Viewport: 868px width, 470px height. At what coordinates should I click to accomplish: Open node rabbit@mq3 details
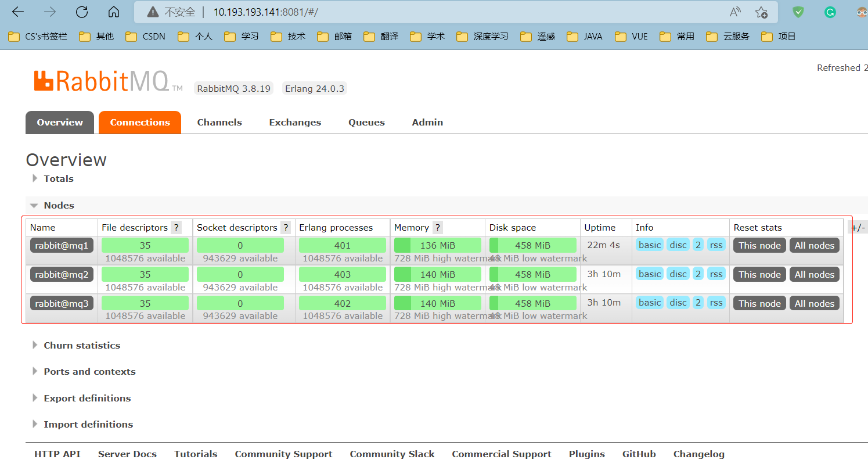click(x=62, y=303)
